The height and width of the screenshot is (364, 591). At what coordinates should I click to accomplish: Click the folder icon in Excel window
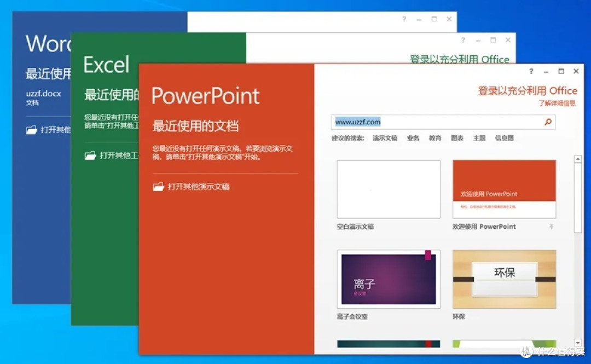[x=90, y=155]
